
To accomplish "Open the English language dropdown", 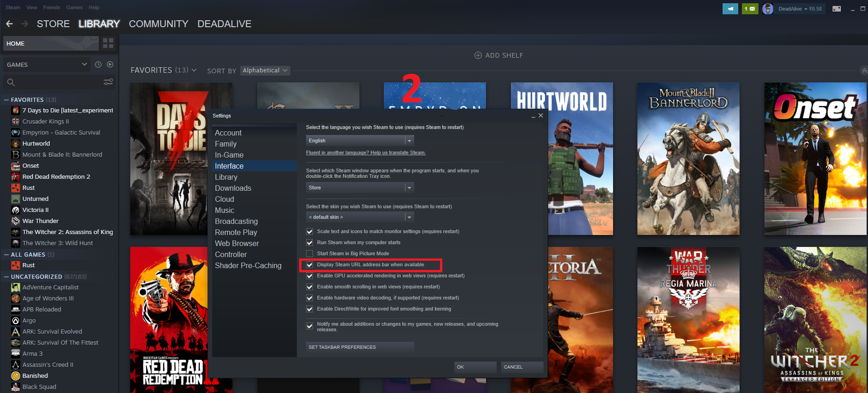I will click(360, 141).
